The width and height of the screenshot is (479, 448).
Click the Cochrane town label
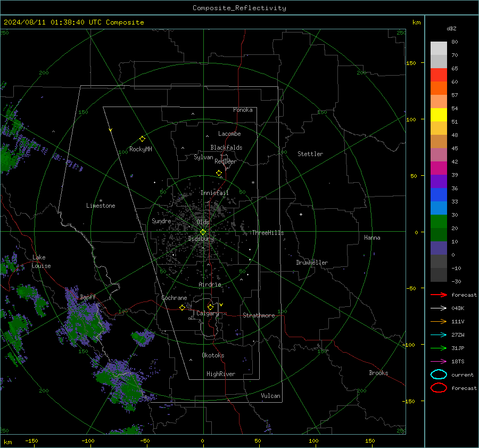174,298
